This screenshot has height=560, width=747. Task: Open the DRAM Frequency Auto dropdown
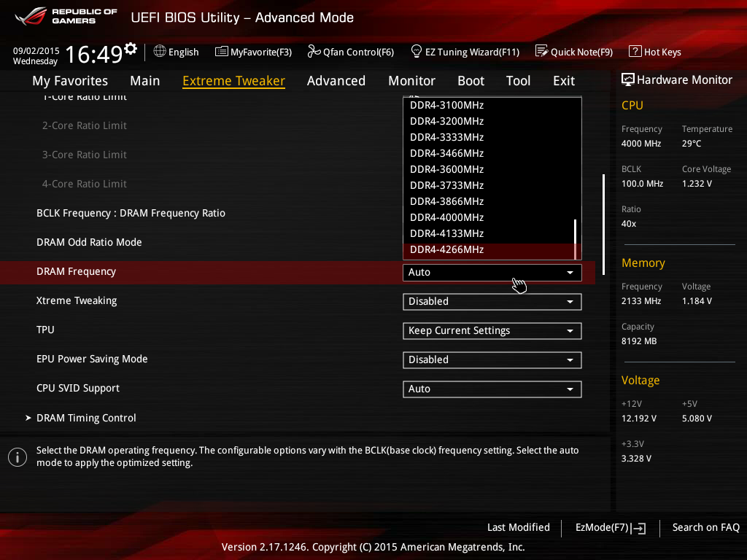click(x=492, y=273)
